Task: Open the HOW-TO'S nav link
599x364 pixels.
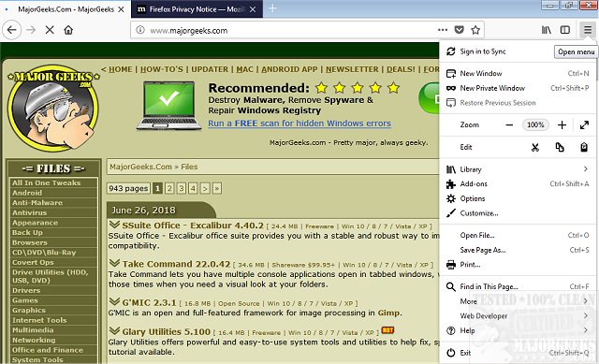Action: pos(162,69)
